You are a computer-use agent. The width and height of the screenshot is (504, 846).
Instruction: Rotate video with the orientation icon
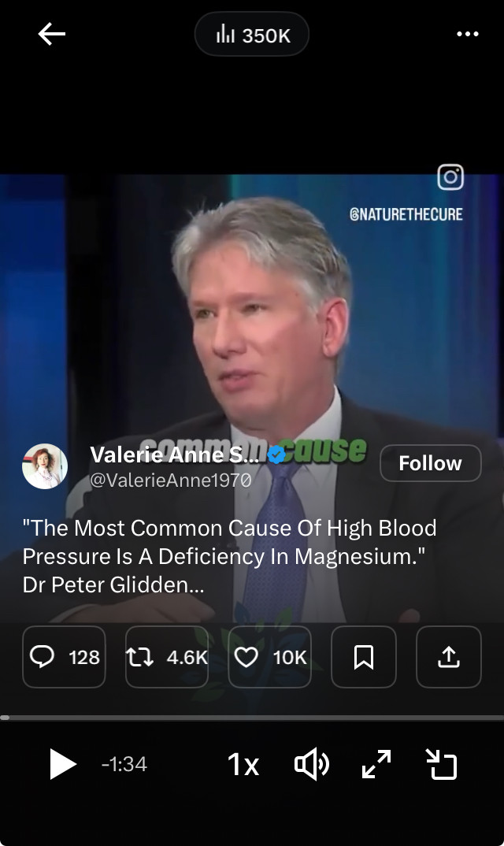(442, 764)
